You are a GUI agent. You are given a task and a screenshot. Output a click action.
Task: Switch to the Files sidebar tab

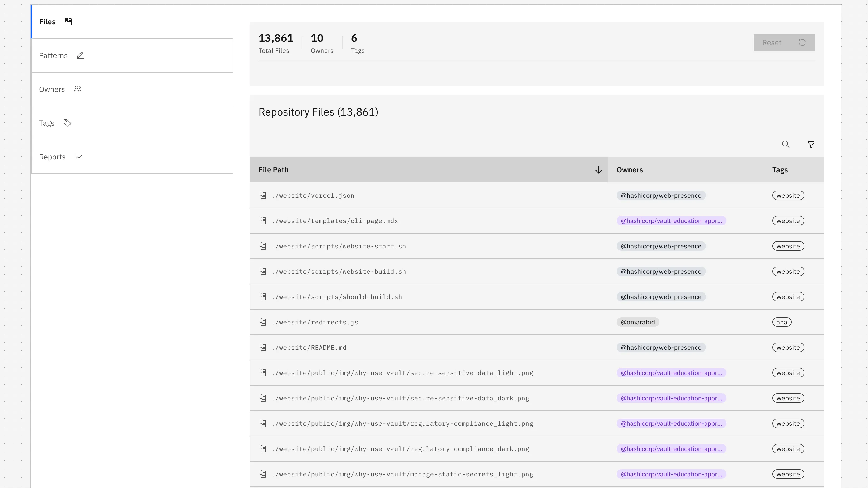pos(47,22)
